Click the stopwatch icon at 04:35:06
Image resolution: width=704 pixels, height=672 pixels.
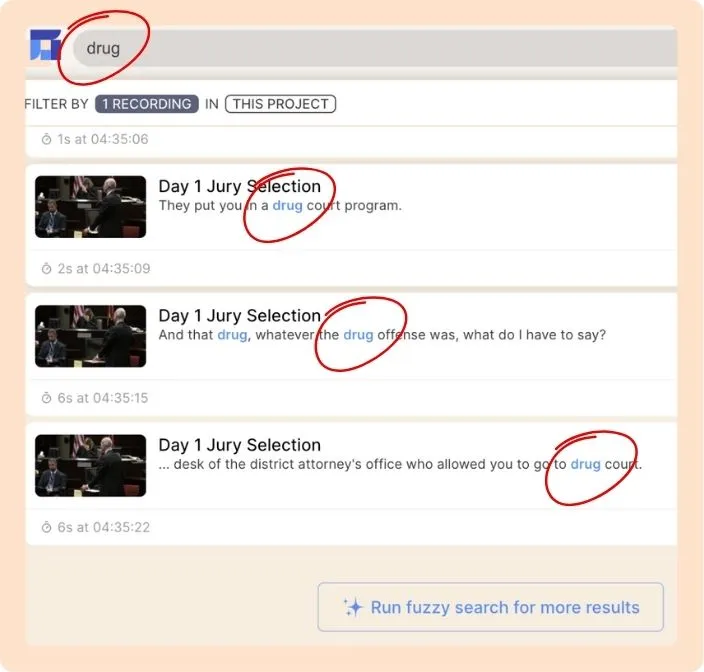(46, 139)
